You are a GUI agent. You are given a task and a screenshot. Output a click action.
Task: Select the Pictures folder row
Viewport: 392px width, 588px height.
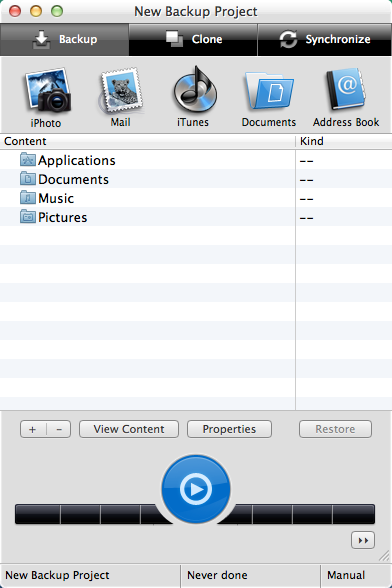click(x=196, y=217)
